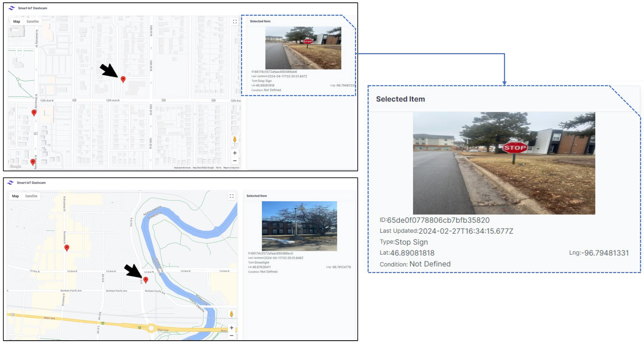The image size is (644, 343).
Task: Click Smart IoT Dashcam logo in top window
Action: pyautogui.click(x=12, y=8)
